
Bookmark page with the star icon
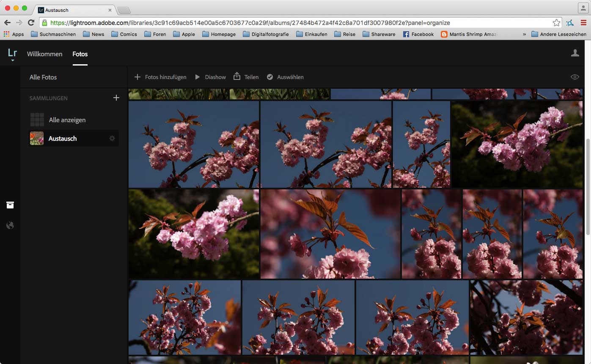(556, 23)
